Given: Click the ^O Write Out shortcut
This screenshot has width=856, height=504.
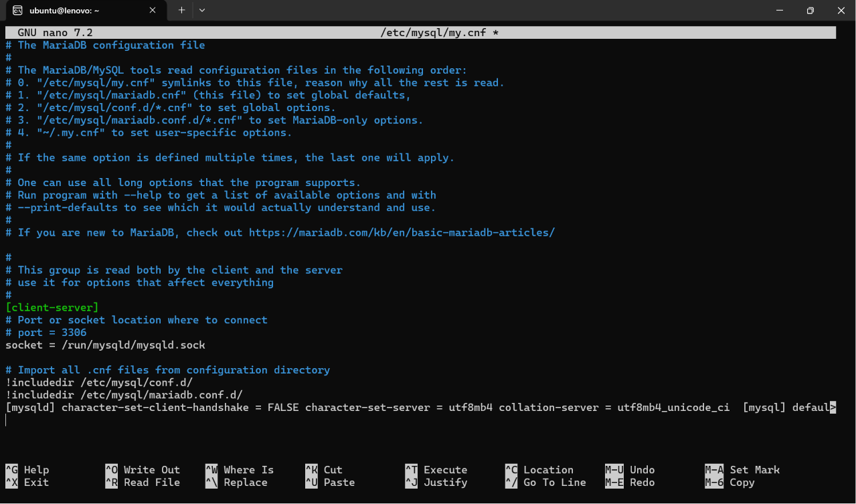Looking at the screenshot, I should click(143, 470).
